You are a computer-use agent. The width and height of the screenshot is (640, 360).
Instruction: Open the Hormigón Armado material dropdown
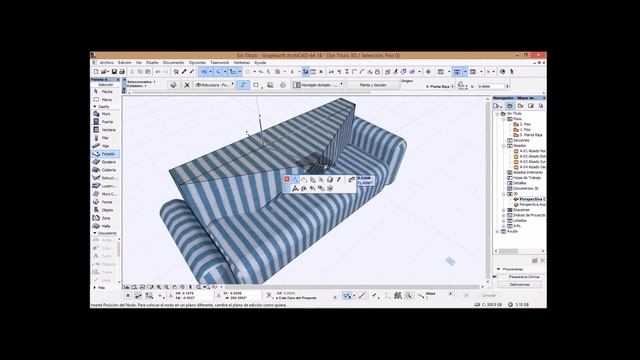click(x=318, y=85)
